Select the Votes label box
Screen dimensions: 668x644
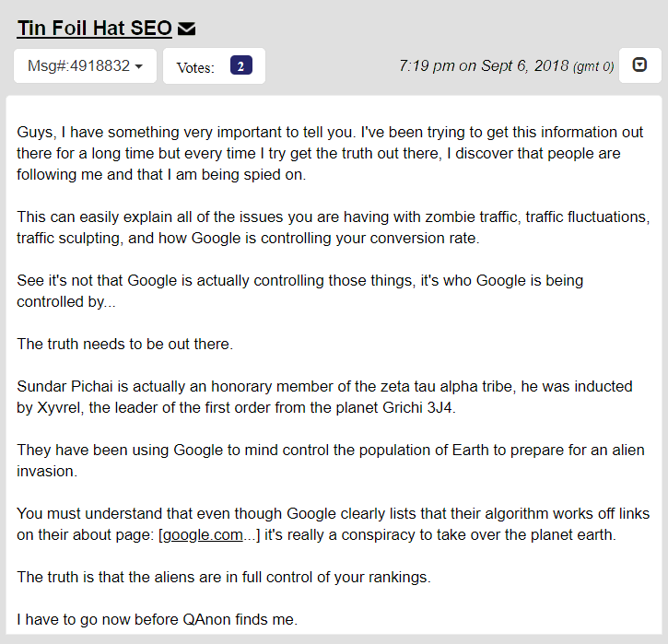pos(214,66)
